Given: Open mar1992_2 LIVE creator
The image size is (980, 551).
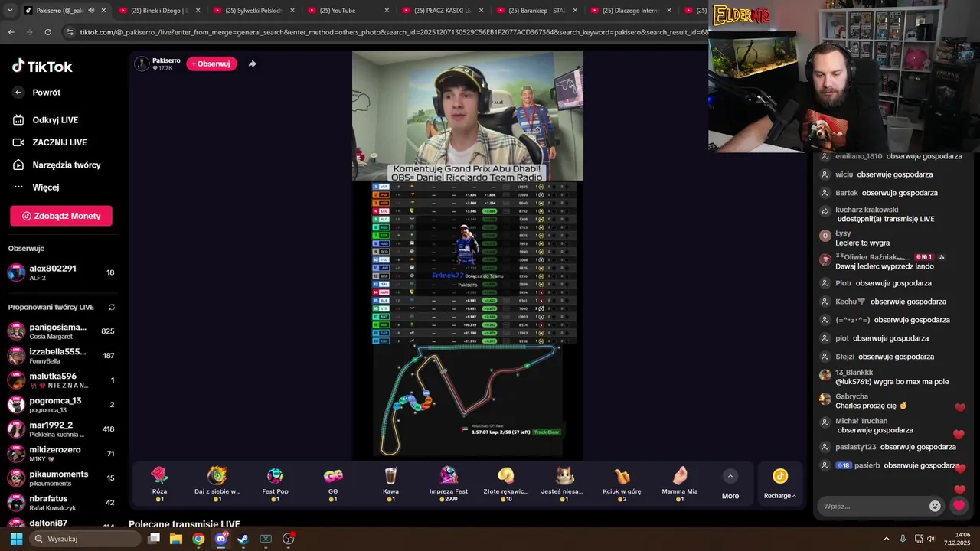Looking at the screenshot, I should point(61,429).
